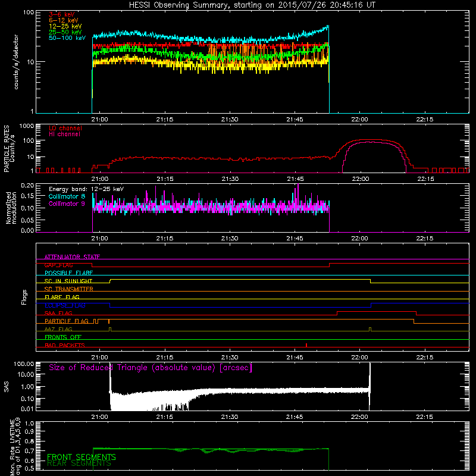Viewport: 476px width, 476px height.
Task: Select the Collimator 9 legend label
Action: click(x=67, y=203)
